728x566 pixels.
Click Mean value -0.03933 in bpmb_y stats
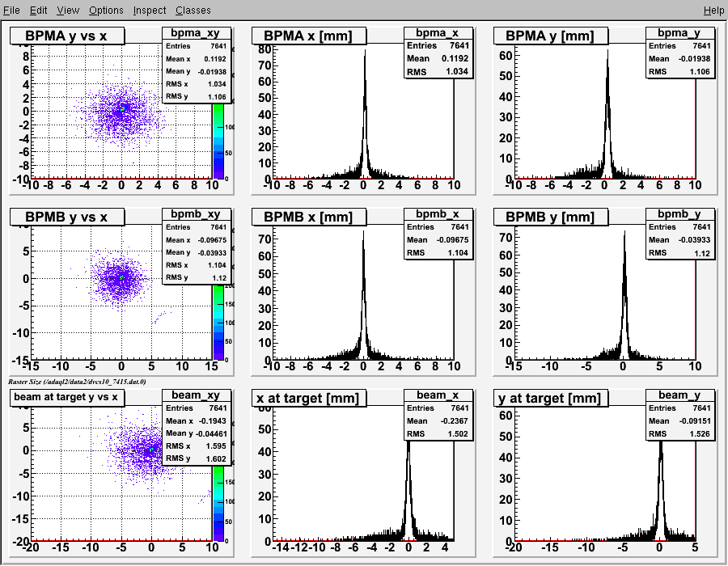tap(695, 240)
